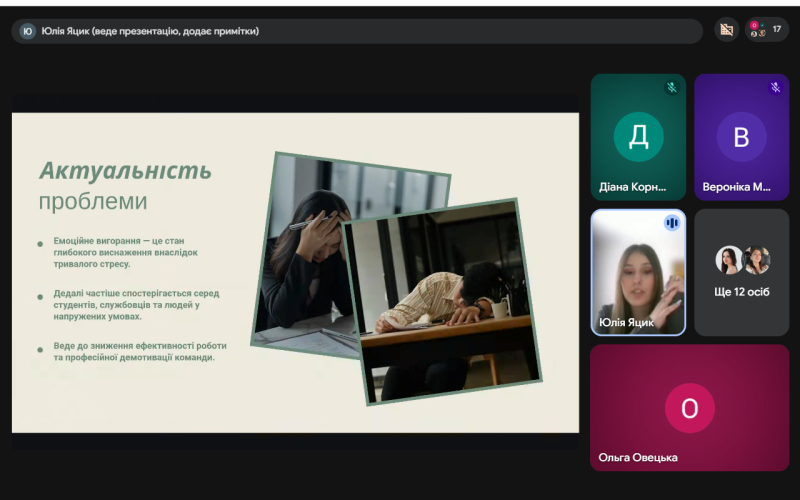Click the overlapping photos on the slide
Screen dimensions: 800x500
(400, 275)
